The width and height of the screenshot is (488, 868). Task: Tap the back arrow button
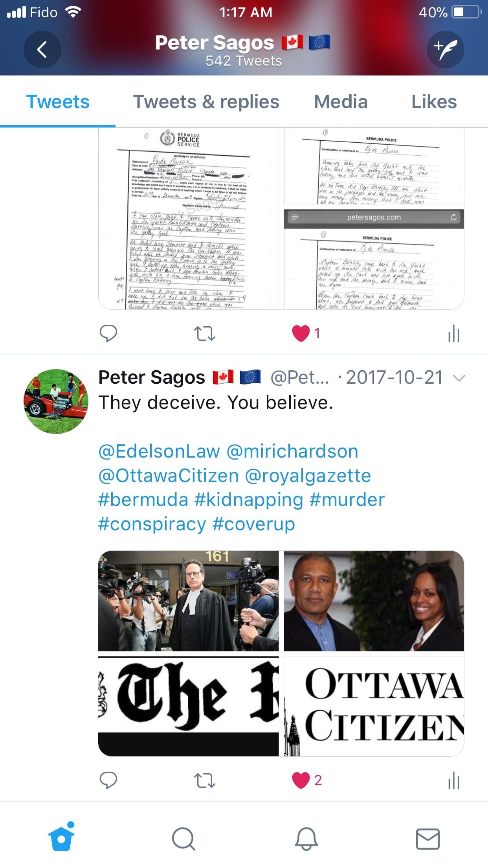(x=42, y=50)
